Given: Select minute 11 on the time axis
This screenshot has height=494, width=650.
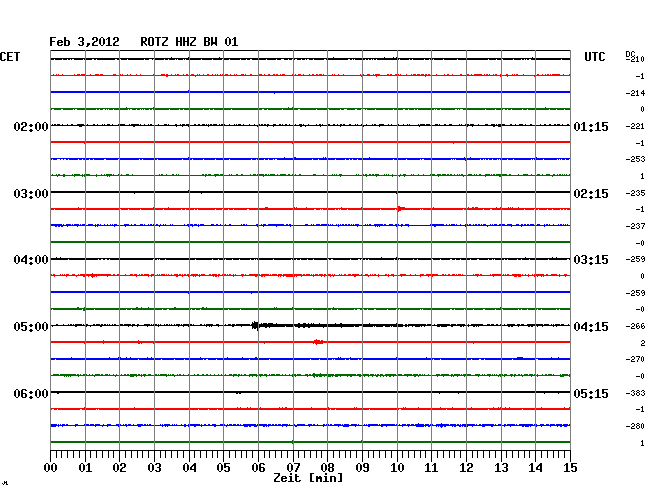Looking at the screenshot, I should point(431,468).
